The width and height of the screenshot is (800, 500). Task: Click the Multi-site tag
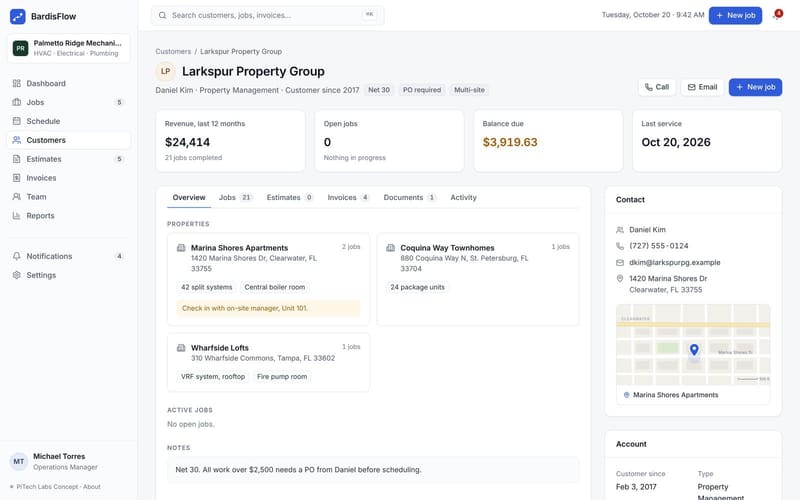(x=469, y=90)
